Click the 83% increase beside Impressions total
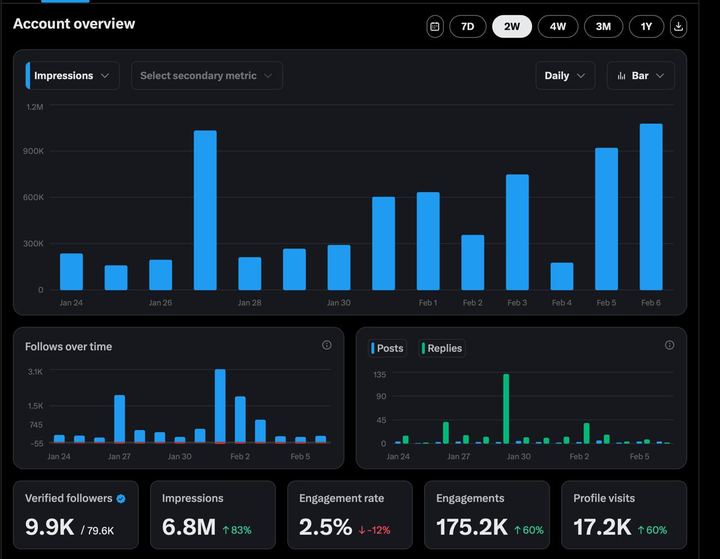The width and height of the screenshot is (720, 559). coord(237,530)
